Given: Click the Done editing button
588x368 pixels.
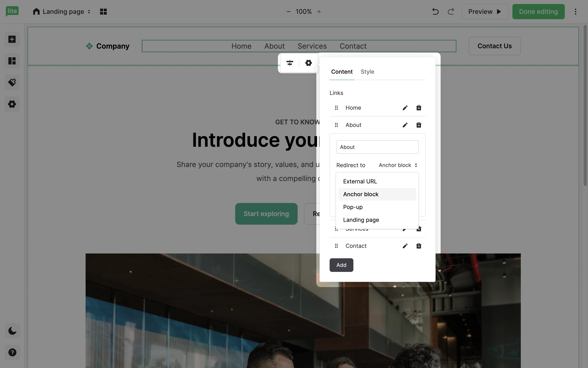Looking at the screenshot, I should 538,12.
